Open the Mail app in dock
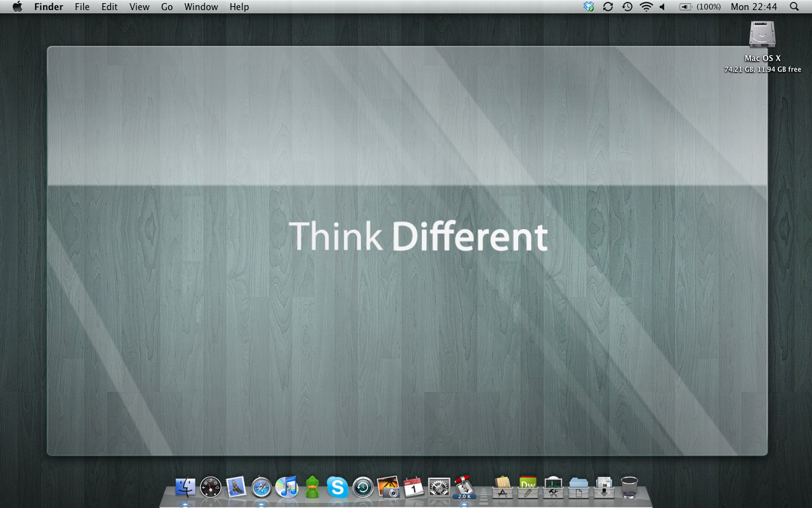Screen dimensions: 812x508 236,488
